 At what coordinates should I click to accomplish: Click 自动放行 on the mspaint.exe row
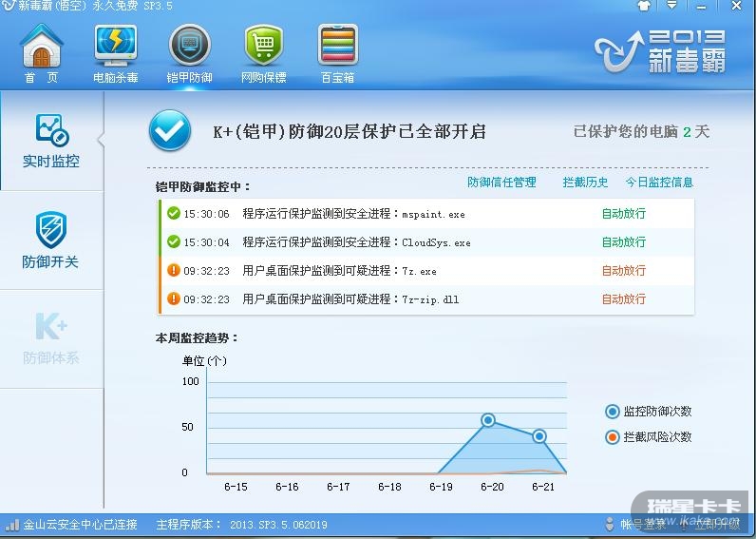pos(623,213)
